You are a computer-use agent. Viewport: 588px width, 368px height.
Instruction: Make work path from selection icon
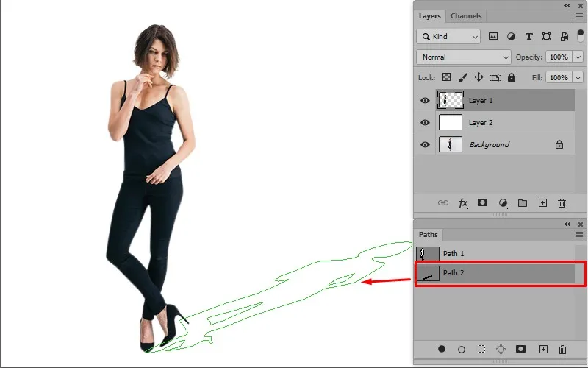click(x=501, y=349)
